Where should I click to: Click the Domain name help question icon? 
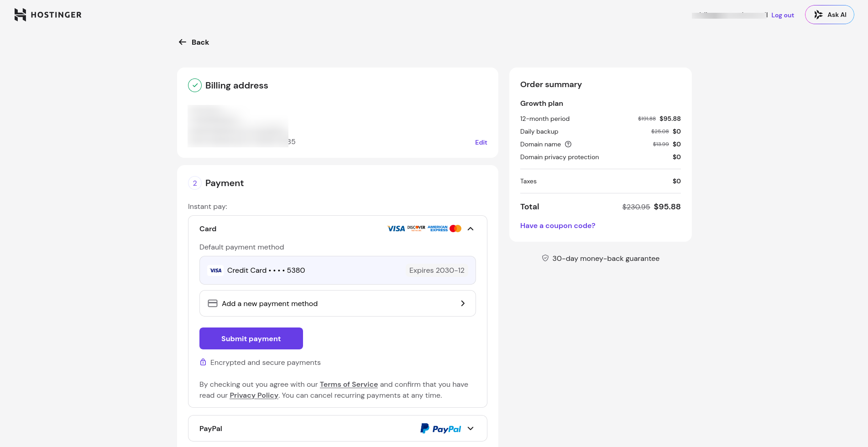(568, 144)
